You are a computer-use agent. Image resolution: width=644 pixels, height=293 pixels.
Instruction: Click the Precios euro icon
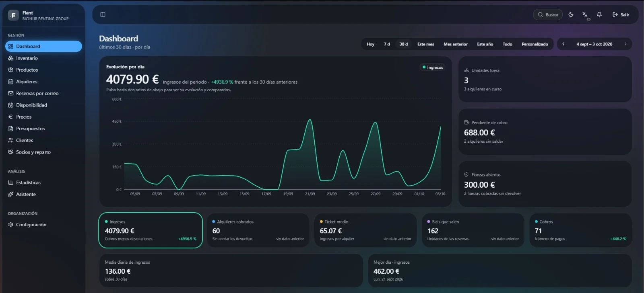(11, 117)
